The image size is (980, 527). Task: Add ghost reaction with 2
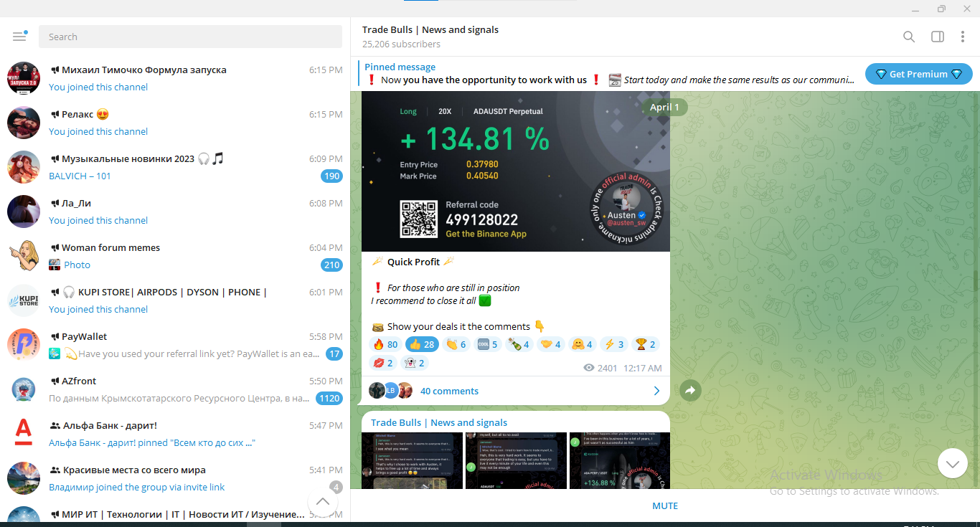click(x=414, y=363)
